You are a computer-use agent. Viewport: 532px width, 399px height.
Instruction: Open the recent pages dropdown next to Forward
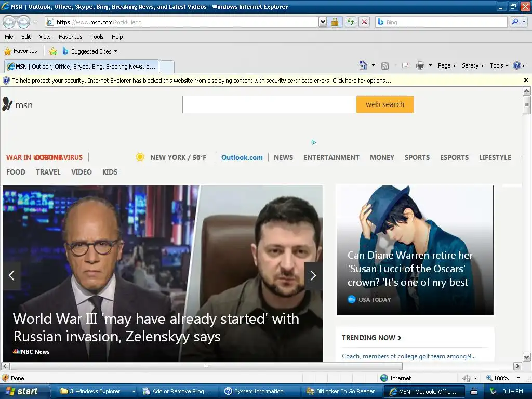tap(35, 22)
